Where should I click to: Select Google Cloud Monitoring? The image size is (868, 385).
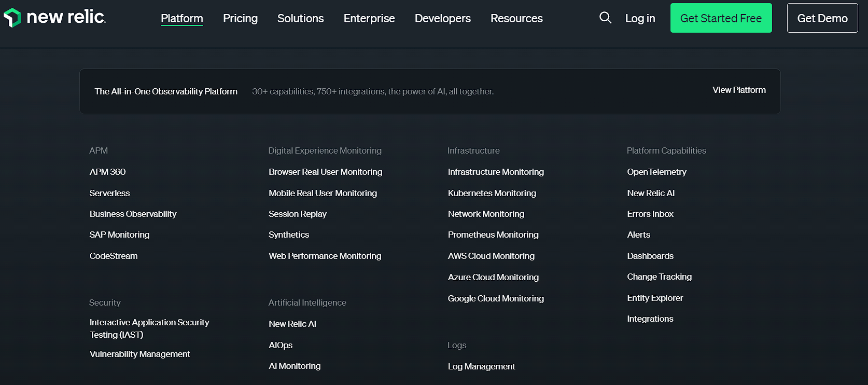coord(496,298)
